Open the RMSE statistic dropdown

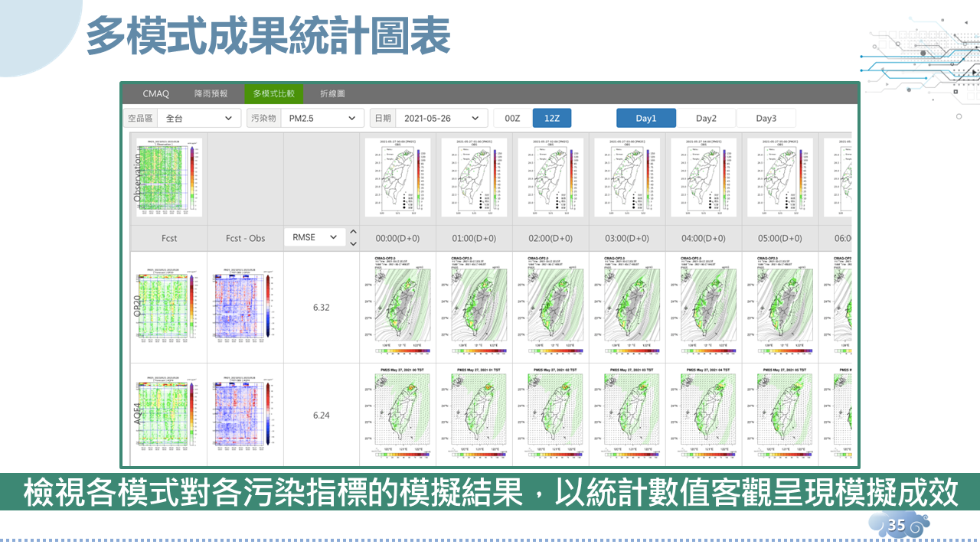click(x=314, y=237)
